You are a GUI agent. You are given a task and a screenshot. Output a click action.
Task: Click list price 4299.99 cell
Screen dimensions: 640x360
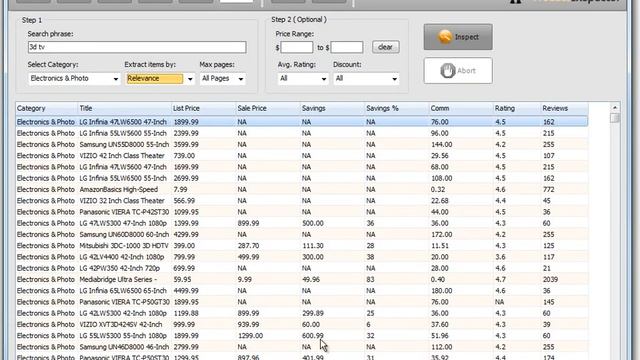[x=186, y=234]
